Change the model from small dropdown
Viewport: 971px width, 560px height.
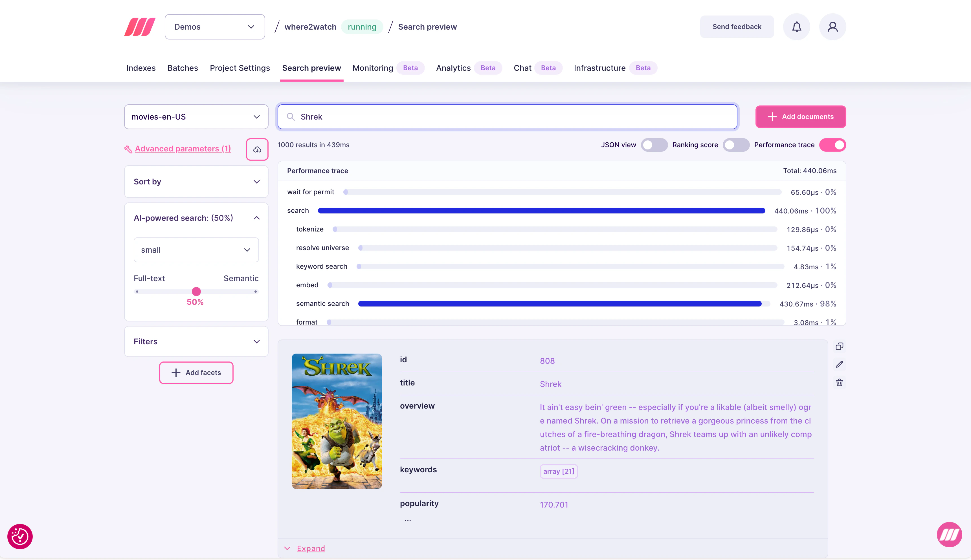(x=196, y=250)
